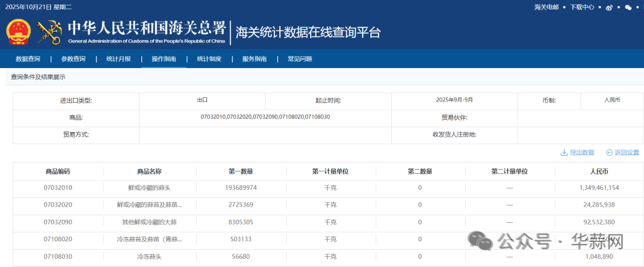
Task: Open the WeChat icon in the top bar
Action: (x=628, y=7)
